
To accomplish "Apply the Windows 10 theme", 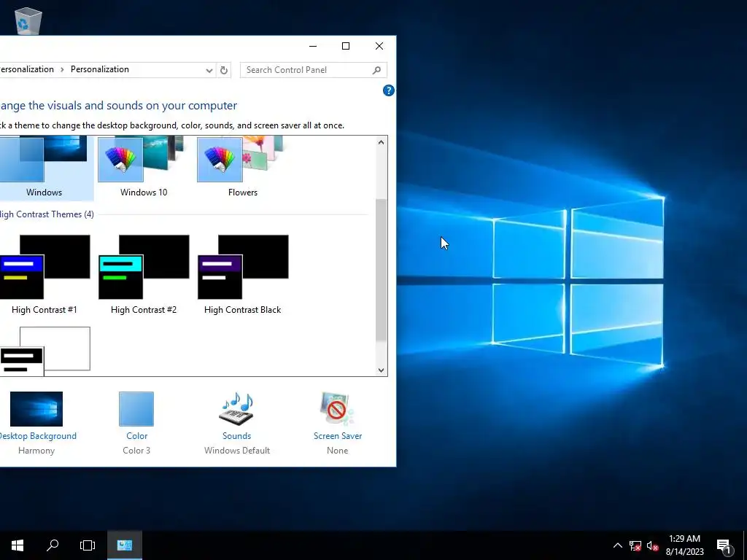I will tap(144, 168).
